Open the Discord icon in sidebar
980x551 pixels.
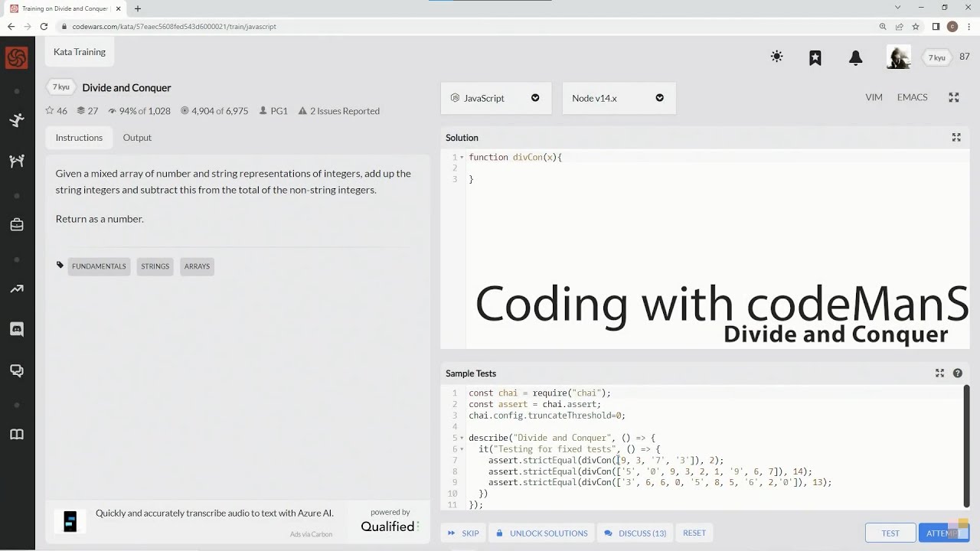point(16,330)
